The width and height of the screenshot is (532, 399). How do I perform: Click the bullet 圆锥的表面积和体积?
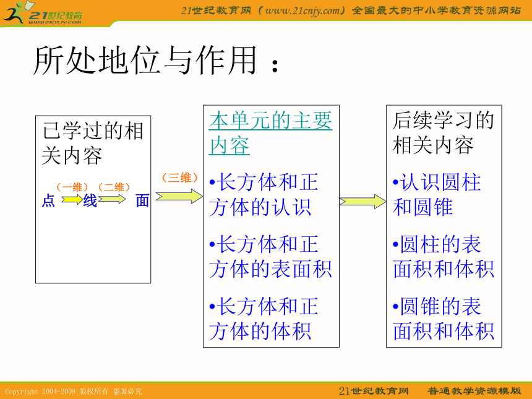pyautogui.click(x=443, y=319)
